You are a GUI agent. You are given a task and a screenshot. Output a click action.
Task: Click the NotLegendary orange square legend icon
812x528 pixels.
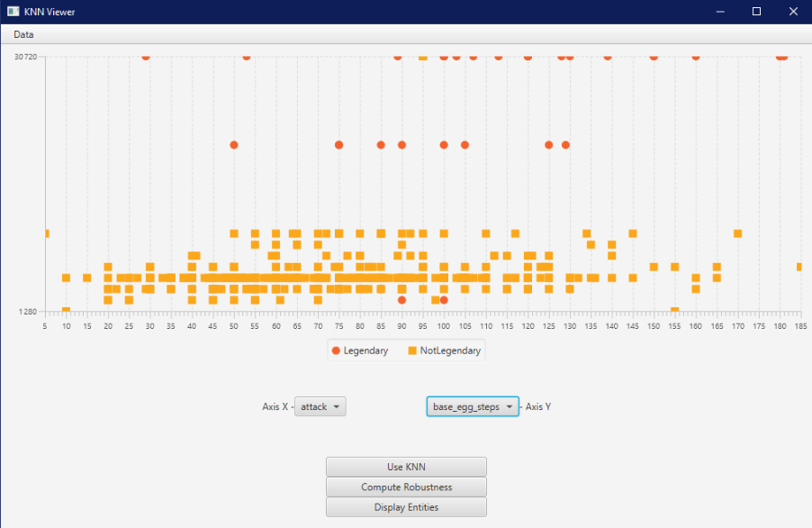point(412,350)
